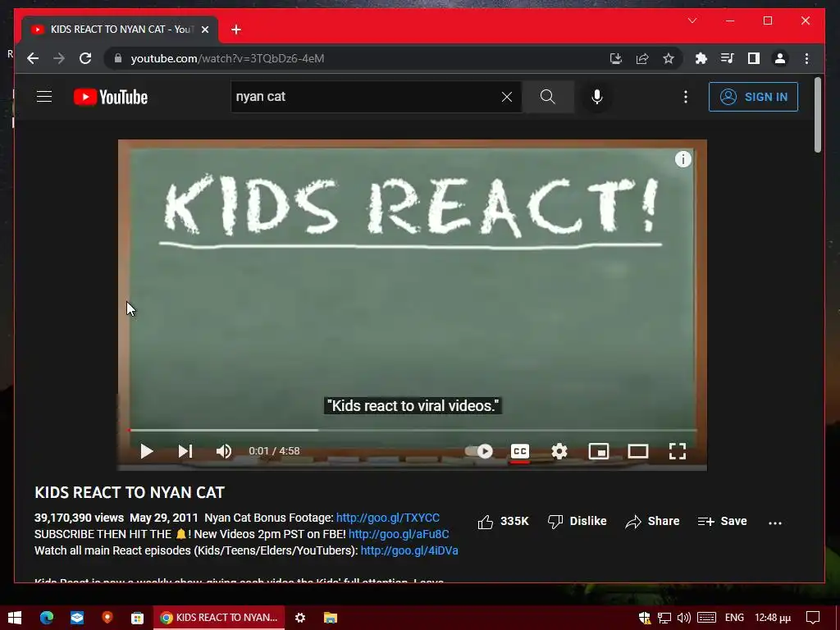Skip to next video
This screenshot has width=840, height=630.
[185, 451]
